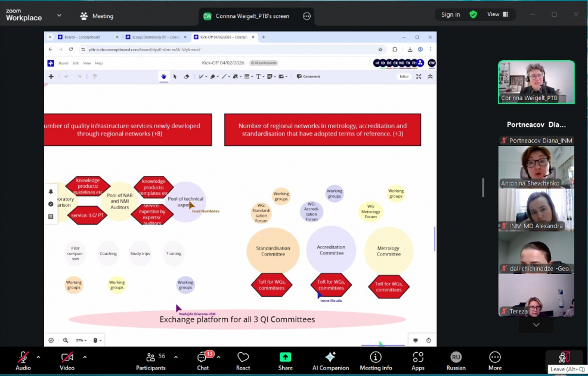
Task: Expand video options arrow
Action: click(85, 357)
